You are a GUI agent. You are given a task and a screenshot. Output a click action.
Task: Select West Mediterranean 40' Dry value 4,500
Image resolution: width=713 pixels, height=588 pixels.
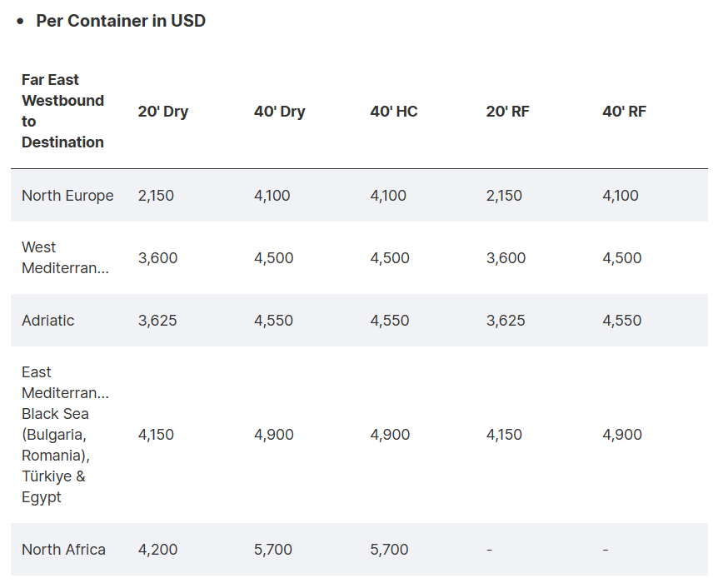(x=273, y=258)
